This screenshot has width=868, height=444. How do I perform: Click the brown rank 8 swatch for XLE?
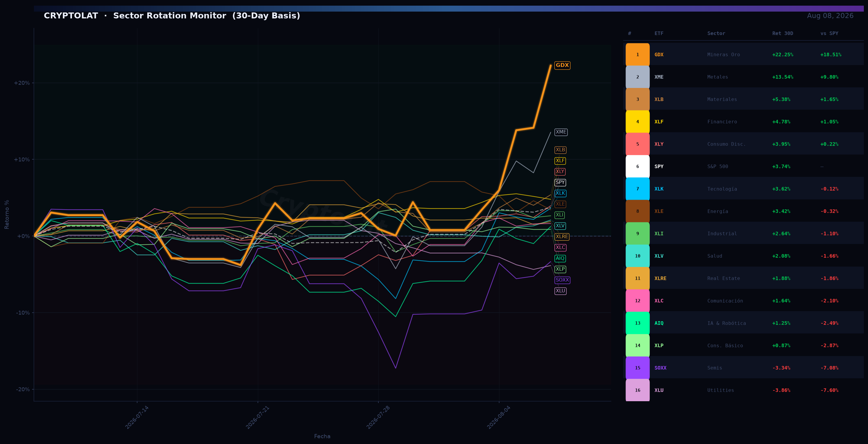click(x=637, y=211)
